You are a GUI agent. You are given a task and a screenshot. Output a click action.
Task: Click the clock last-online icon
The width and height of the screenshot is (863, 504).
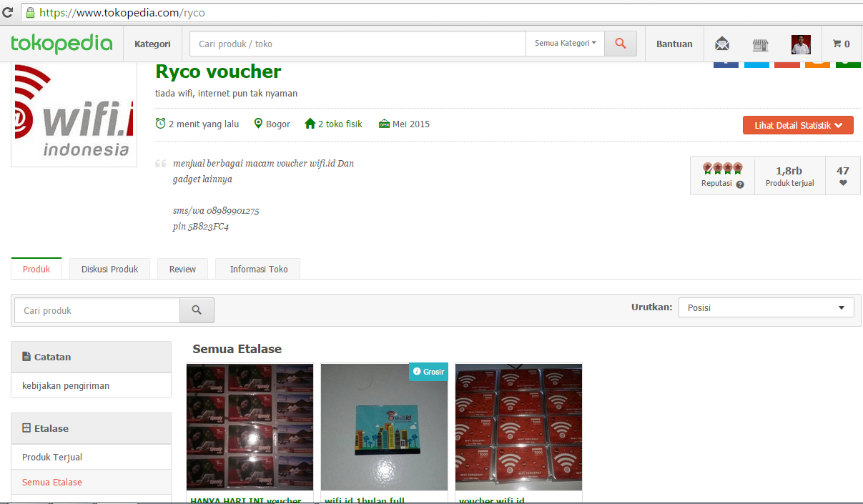(160, 124)
